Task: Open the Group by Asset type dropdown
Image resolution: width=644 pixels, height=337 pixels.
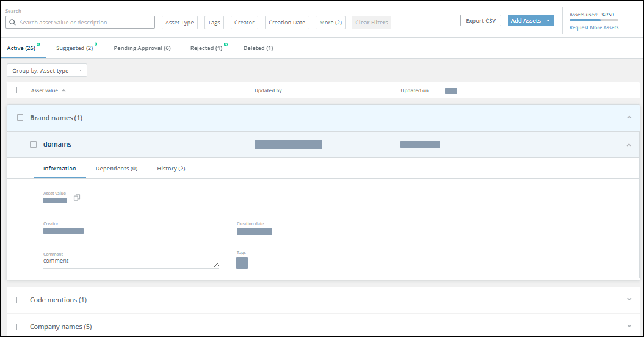Action: coord(47,71)
